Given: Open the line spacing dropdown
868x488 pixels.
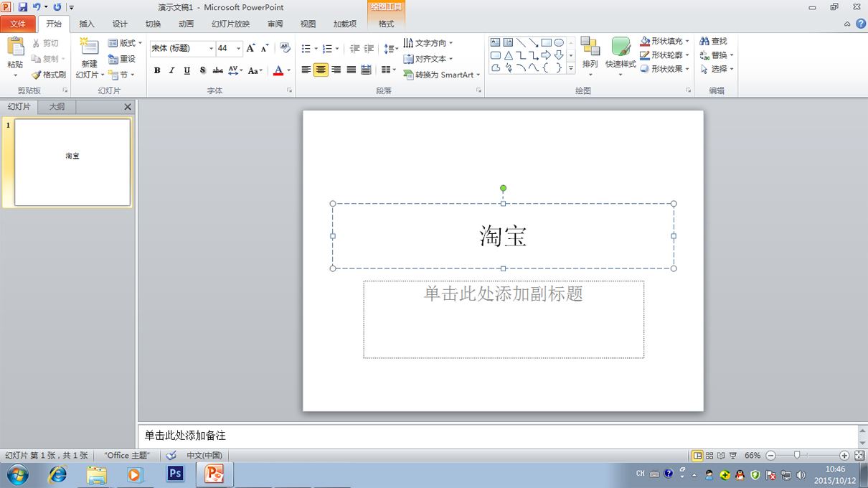Looking at the screenshot, I should 391,49.
